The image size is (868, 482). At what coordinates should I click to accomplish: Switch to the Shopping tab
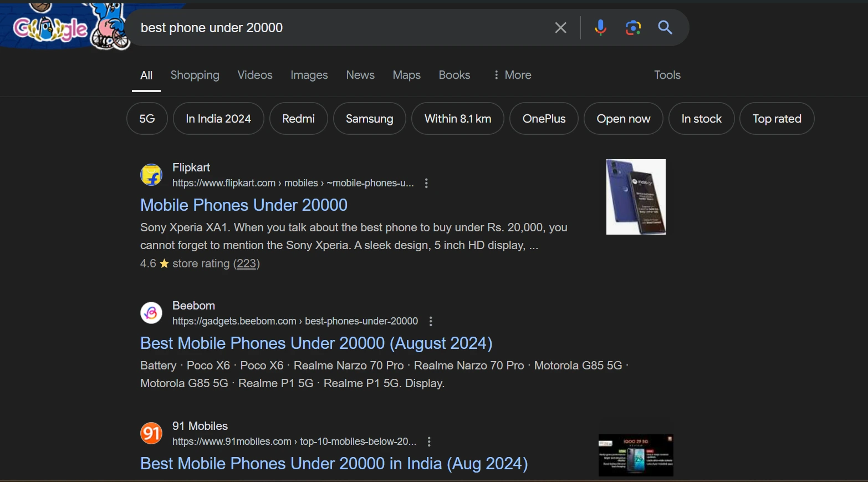(x=195, y=75)
